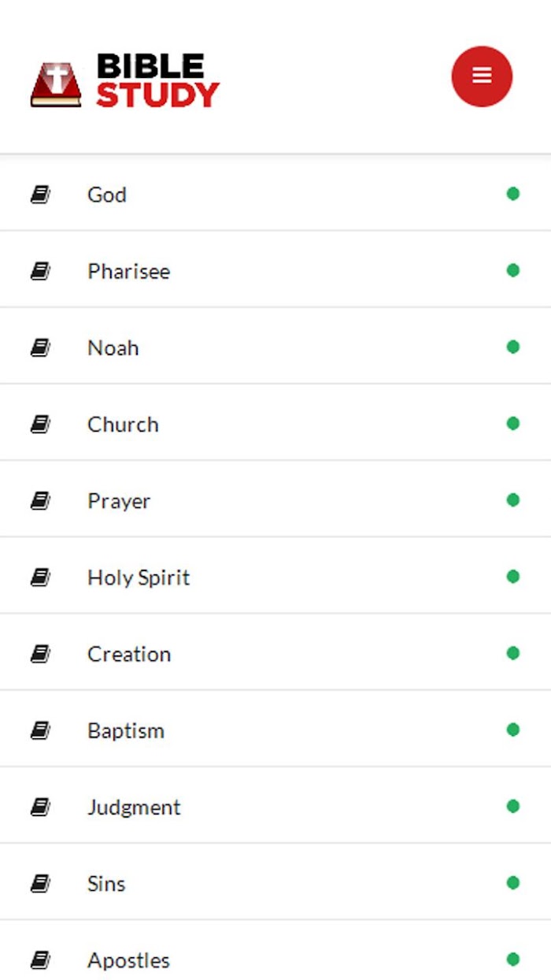
Task: Click the green status dot beside Sins
Action: (513, 882)
